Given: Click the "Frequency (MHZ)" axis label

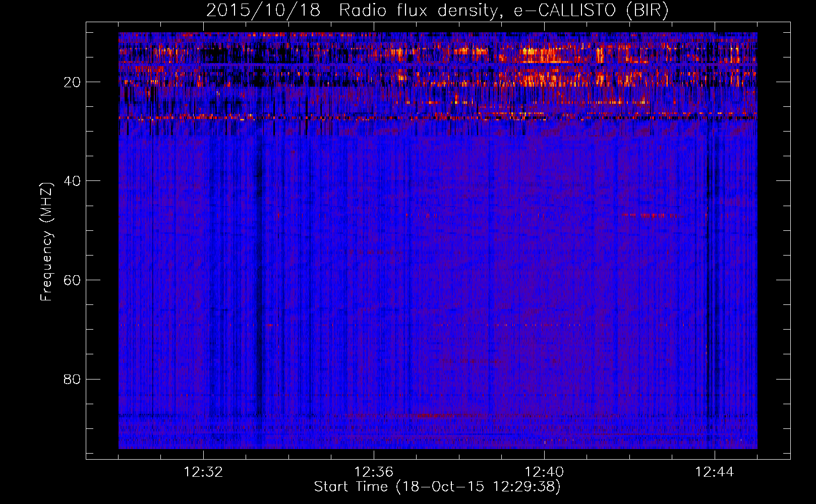Looking at the screenshot, I should [x=46, y=241].
